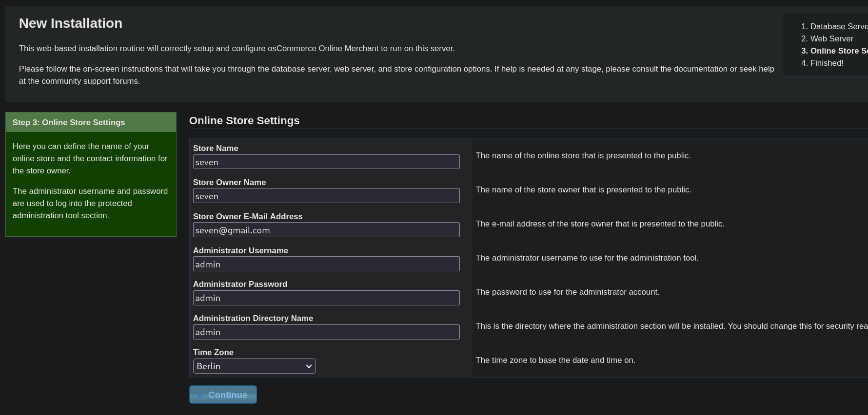868x415 pixels.
Task: Click into the Administrator Username field
Action: pos(326,264)
